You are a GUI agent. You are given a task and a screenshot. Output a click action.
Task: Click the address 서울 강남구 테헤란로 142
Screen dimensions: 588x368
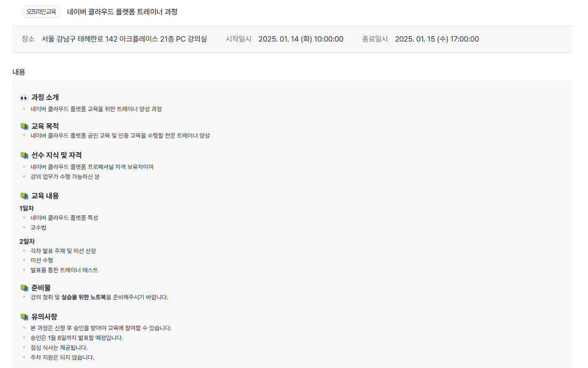pyautogui.click(x=79, y=39)
